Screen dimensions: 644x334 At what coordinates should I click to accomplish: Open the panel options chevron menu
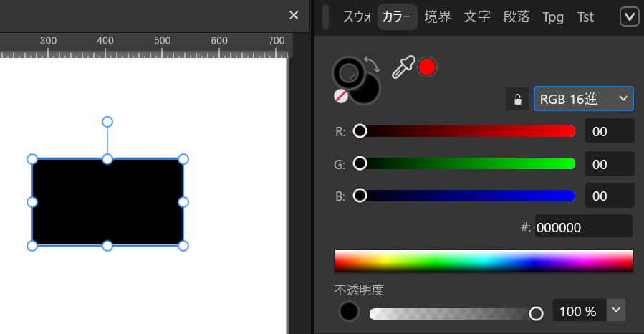[629, 17]
